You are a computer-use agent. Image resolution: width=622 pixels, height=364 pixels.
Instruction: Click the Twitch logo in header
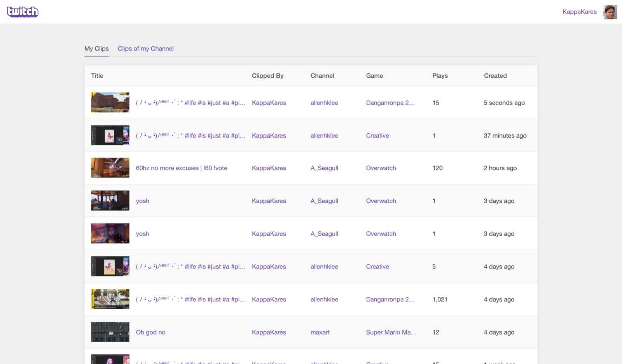click(x=23, y=12)
